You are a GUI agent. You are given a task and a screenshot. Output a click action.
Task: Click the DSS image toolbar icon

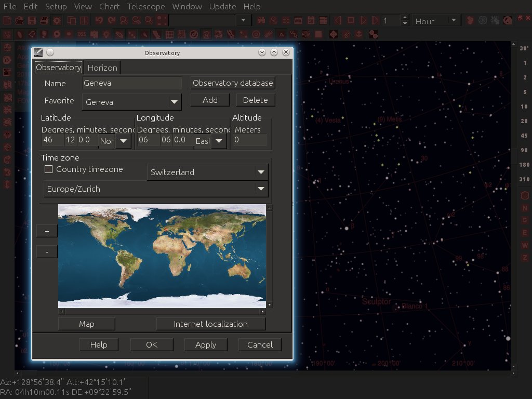click(x=82, y=34)
